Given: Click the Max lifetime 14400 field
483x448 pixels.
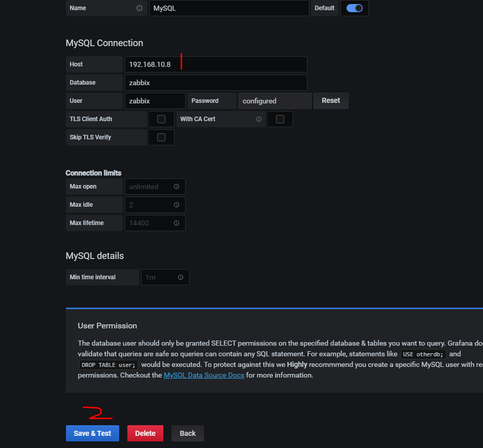Looking at the screenshot, I should pos(155,223).
